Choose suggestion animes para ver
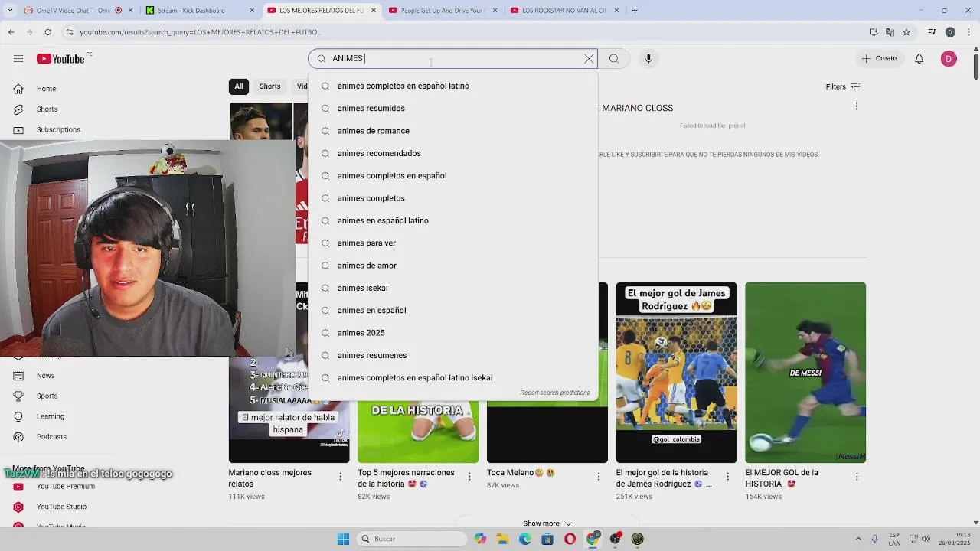The image size is (980, 551). tap(452, 243)
